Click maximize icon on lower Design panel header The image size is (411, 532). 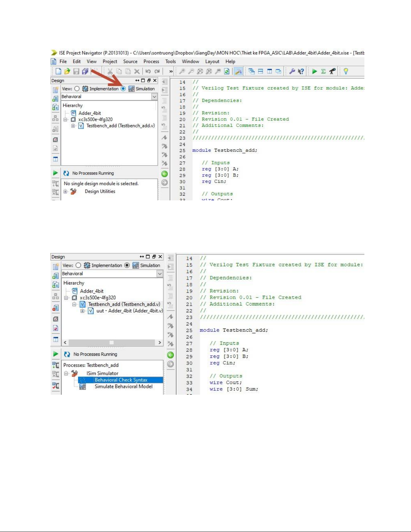pos(148,257)
